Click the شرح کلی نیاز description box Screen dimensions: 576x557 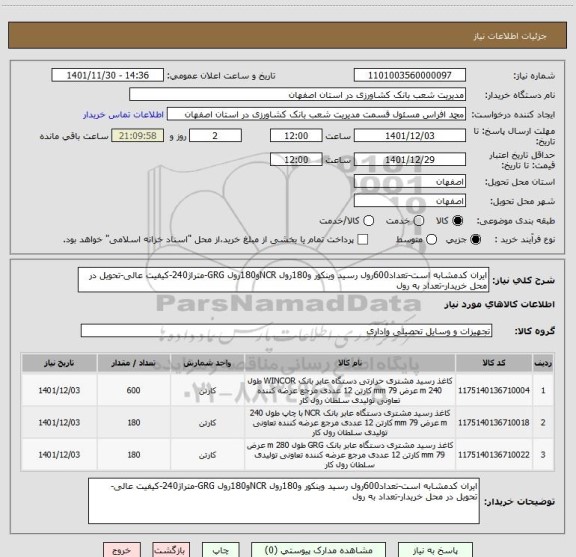tap(283, 280)
